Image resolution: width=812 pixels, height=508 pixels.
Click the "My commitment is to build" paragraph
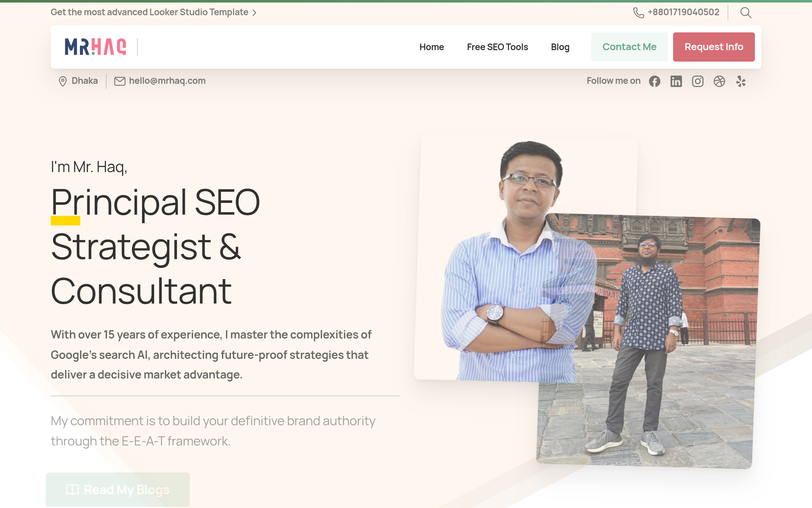click(x=213, y=431)
